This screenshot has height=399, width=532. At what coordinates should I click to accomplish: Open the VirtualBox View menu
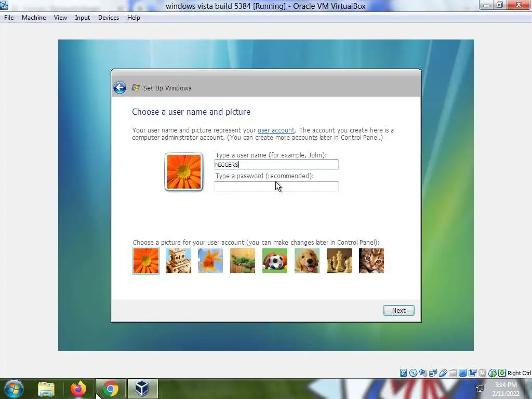coord(60,18)
